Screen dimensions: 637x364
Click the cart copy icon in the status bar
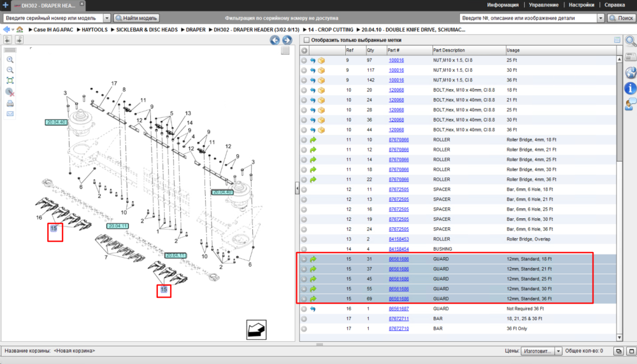(619, 351)
